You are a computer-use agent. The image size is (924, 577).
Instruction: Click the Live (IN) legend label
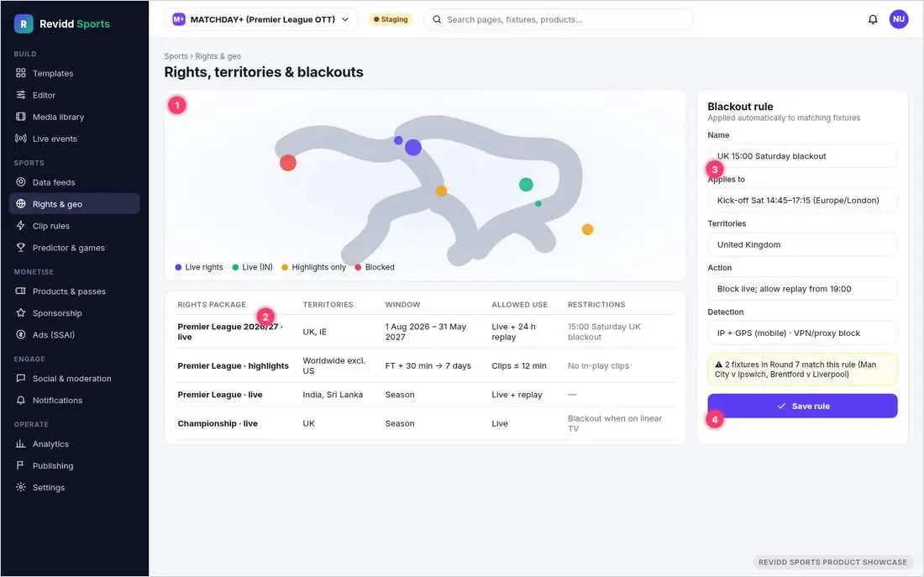[258, 267]
